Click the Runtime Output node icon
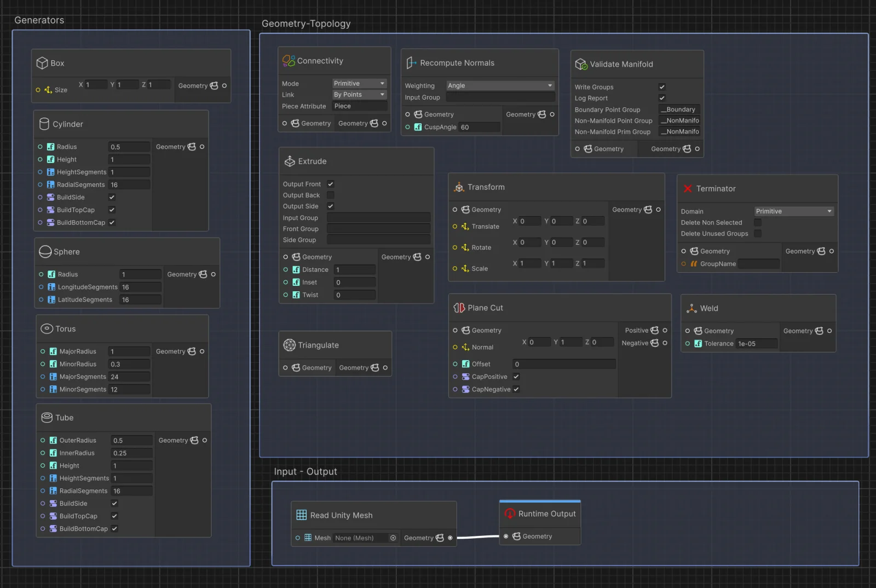876x588 pixels. click(x=510, y=514)
